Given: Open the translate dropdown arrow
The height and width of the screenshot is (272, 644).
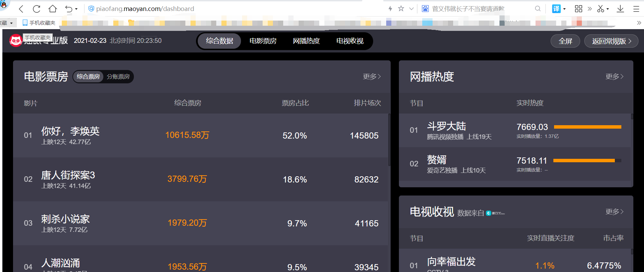Looking at the screenshot, I should click(x=564, y=9).
